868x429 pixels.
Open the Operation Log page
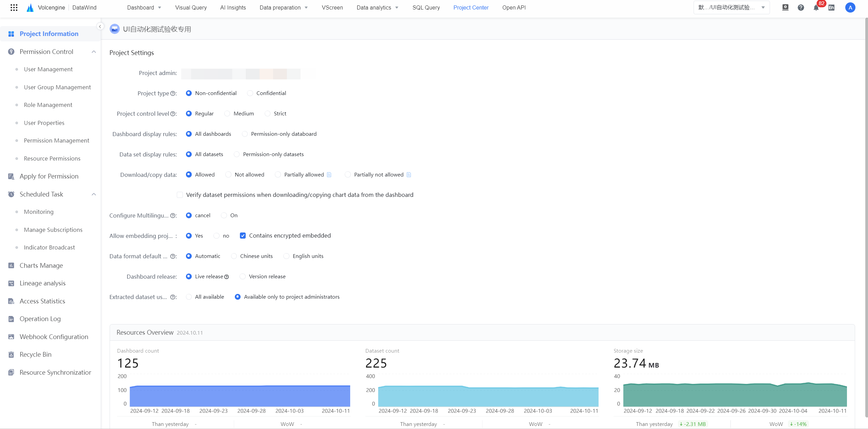[40, 319]
